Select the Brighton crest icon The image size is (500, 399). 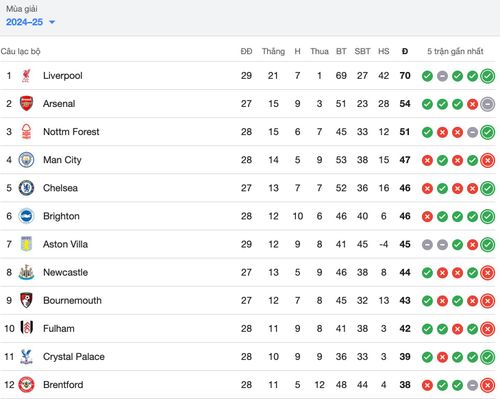pos(26,216)
